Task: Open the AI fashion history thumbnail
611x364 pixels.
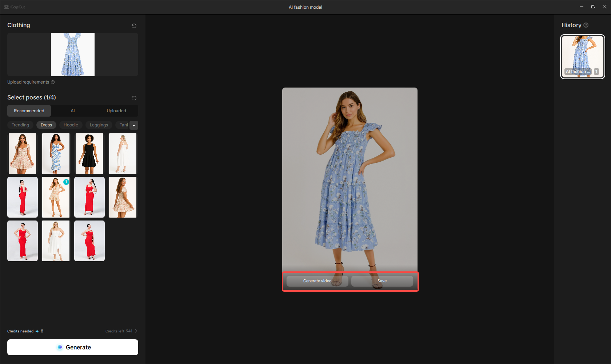Action: [x=582, y=56]
